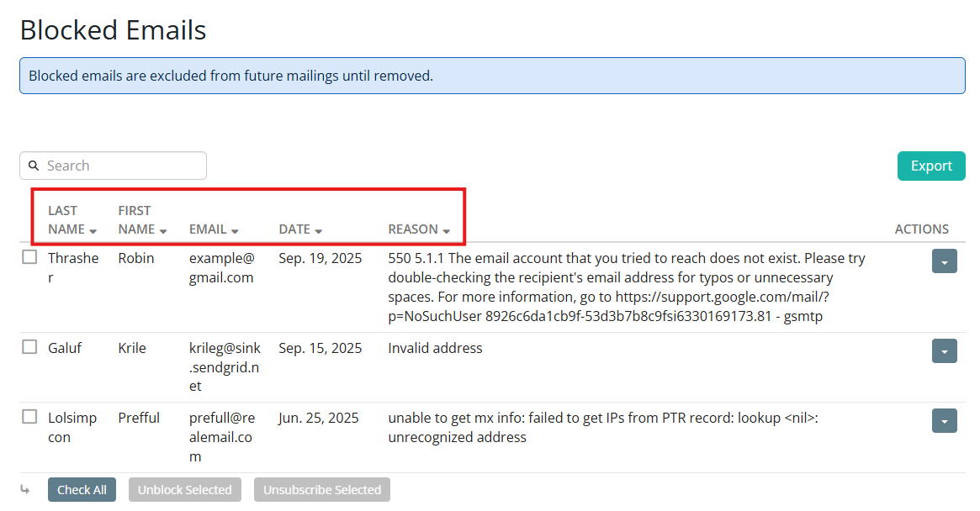
Task: Select the Thrasher row checkbox
Action: (x=29, y=258)
